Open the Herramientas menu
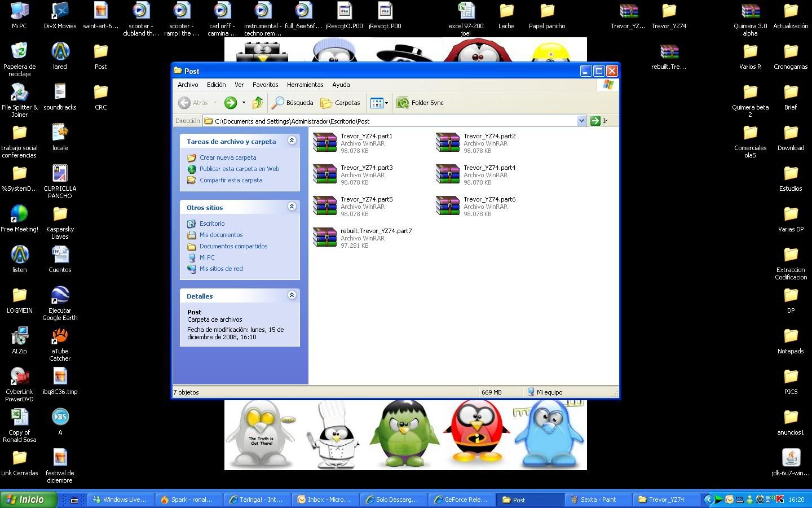This screenshot has width=812, height=508. pos(305,85)
